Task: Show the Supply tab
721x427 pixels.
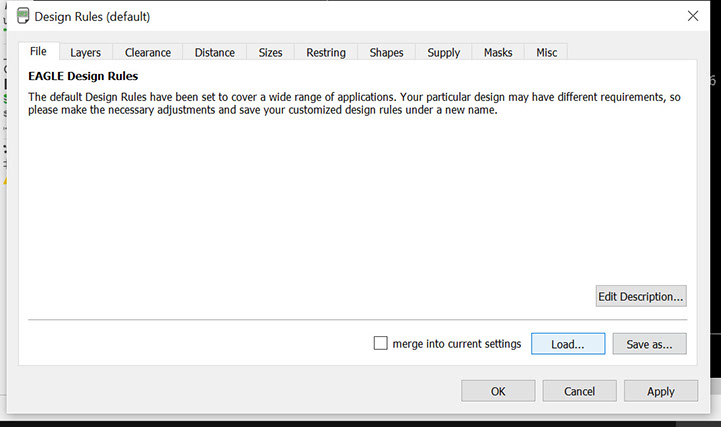Action: [x=443, y=52]
